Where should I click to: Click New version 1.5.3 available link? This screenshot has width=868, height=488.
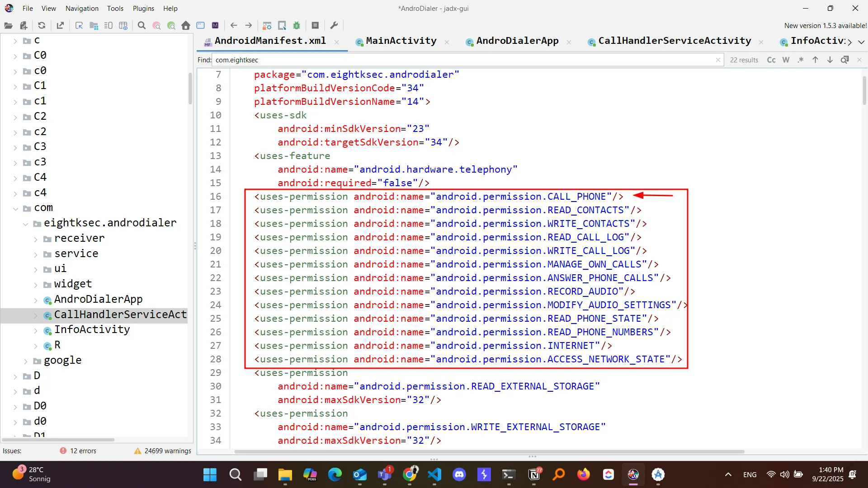pos(825,26)
